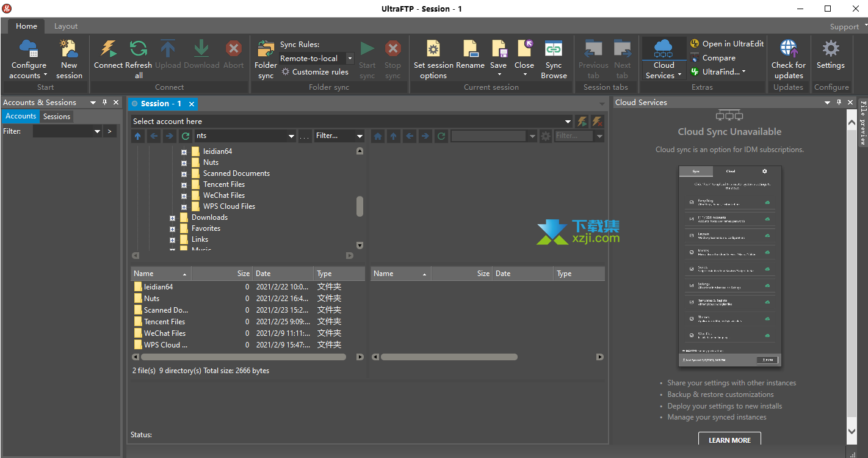Enable Sync Browse
The width and height of the screenshot is (868, 458).
tap(554, 59)
